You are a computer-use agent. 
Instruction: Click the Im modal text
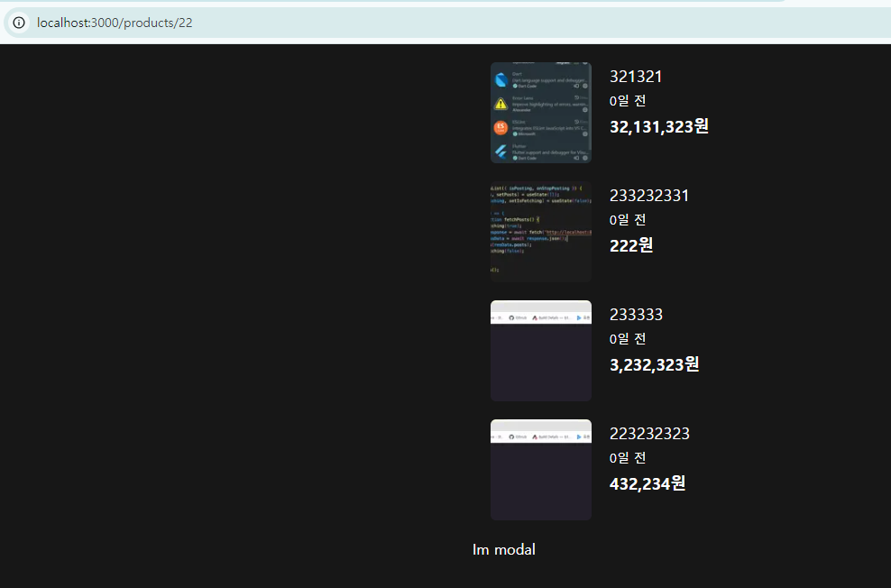[504, 549]
